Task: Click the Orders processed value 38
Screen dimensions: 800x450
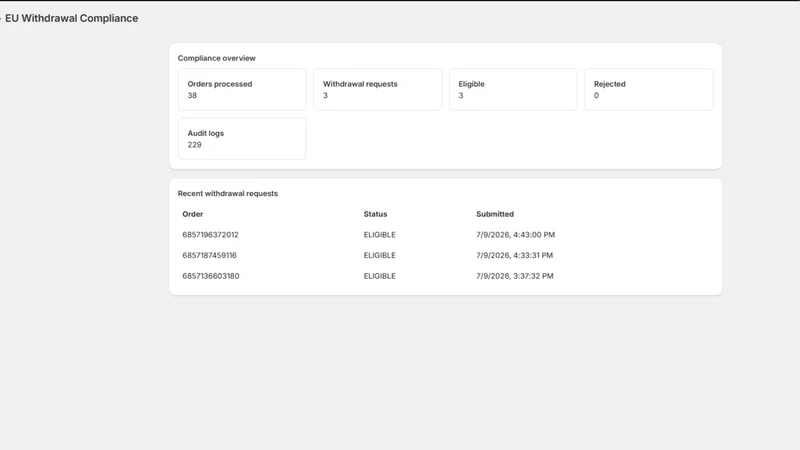Action: coord(192,95)
